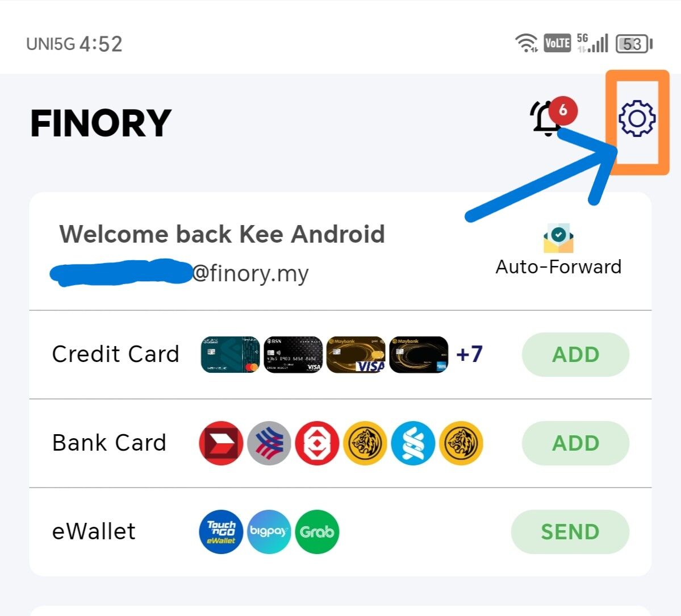The width and height of the screenshot is (681, 616).
Task: Select the Standard Chartered bank icon
Action: pyautogui.click(x=413, y=443)
